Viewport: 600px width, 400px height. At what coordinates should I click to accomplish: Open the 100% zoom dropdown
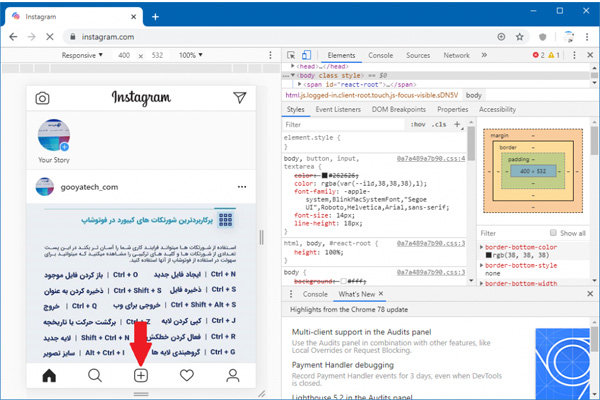click(191, 55)
